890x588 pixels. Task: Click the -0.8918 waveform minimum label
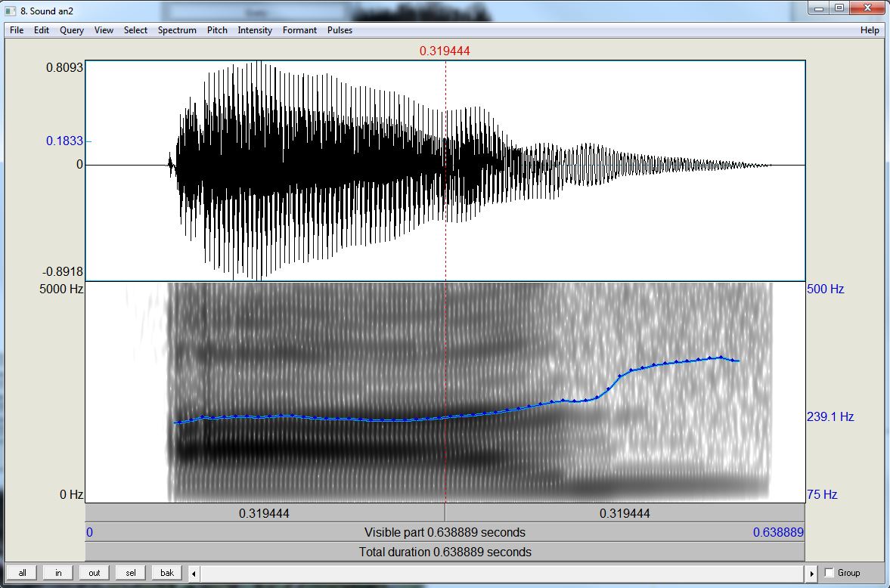pos(63,271)
